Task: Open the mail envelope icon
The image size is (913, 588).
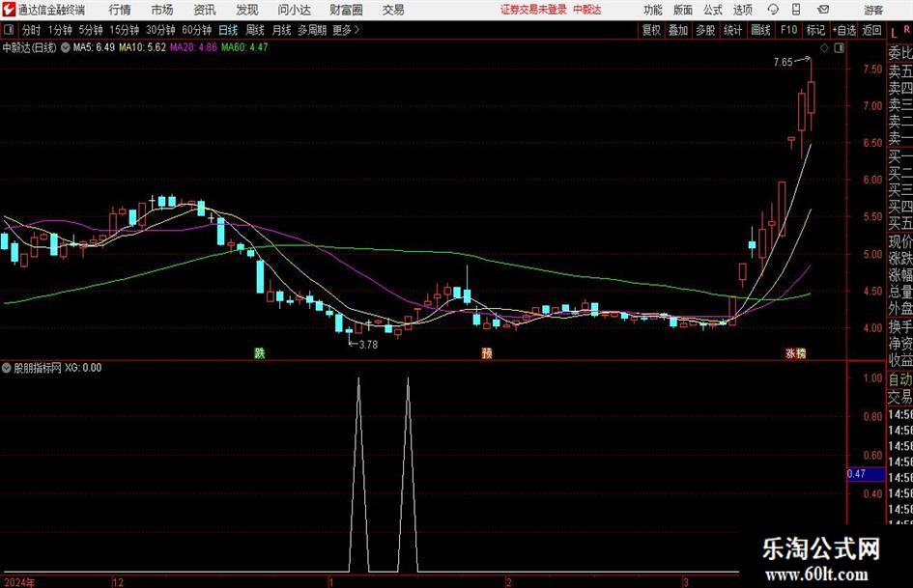Action: tap(823, 10)
